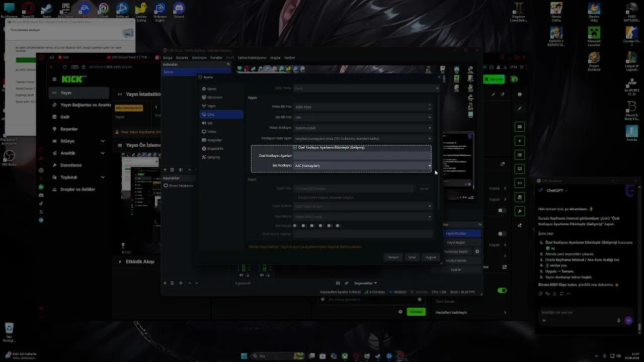Open the Yardım menu in OBS
Viewport: 644px width, 362px height.
click(x=289, y=58)
